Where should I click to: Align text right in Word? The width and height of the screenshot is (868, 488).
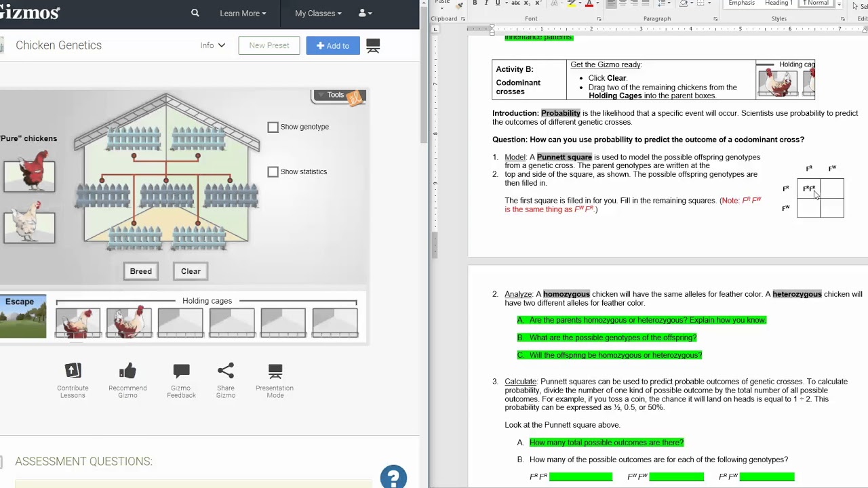634,3
